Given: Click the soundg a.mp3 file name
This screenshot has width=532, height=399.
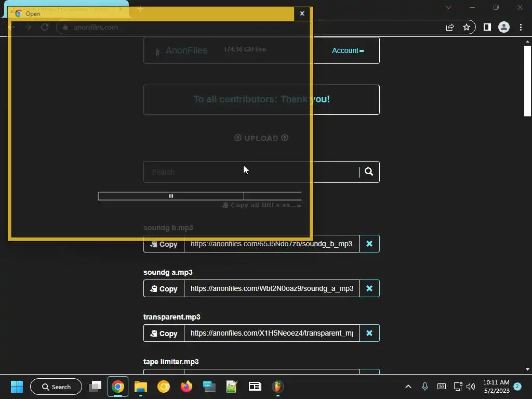Looking at the screenshot, I should [x=168, y=272].
